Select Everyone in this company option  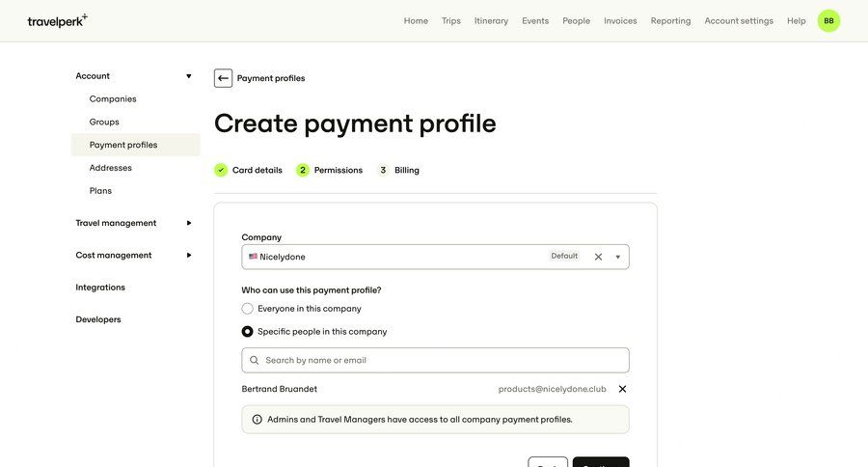(x=248, y=309)
